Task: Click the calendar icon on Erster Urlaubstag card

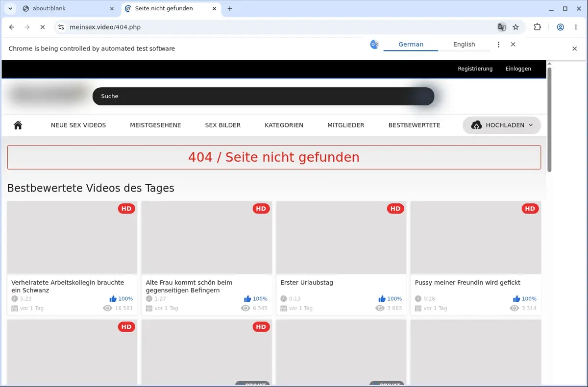Action: tap(284, 308)
